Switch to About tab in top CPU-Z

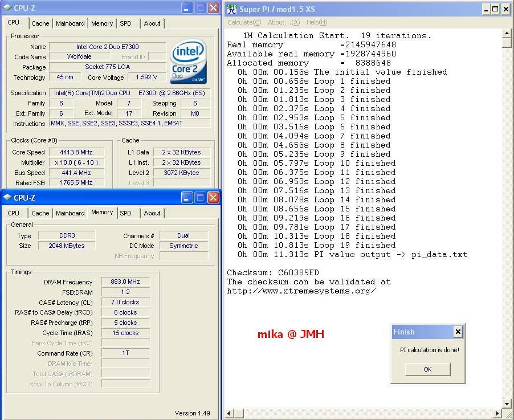point(152,23)
